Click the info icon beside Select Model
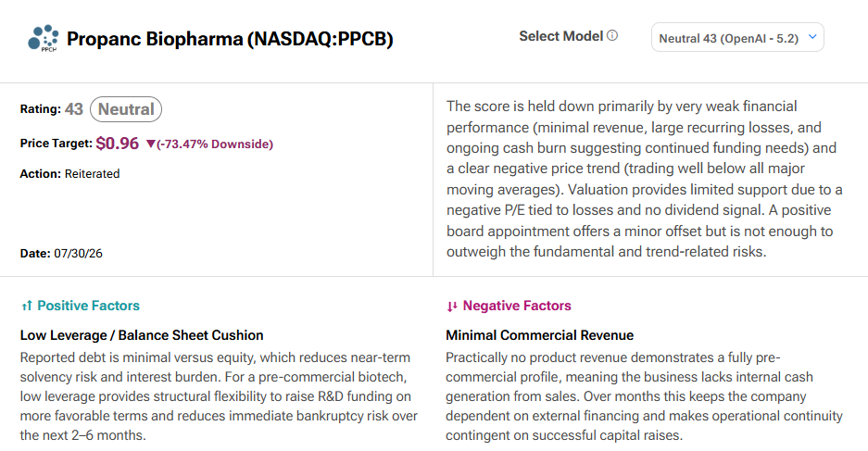This screenshot has width=868, height=451. click(612, 35)
